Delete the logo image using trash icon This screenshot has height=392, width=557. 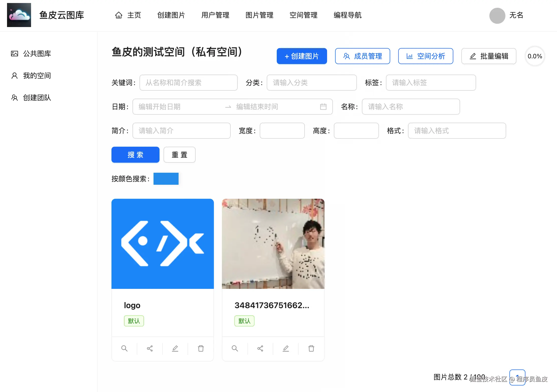pos(201,348)
